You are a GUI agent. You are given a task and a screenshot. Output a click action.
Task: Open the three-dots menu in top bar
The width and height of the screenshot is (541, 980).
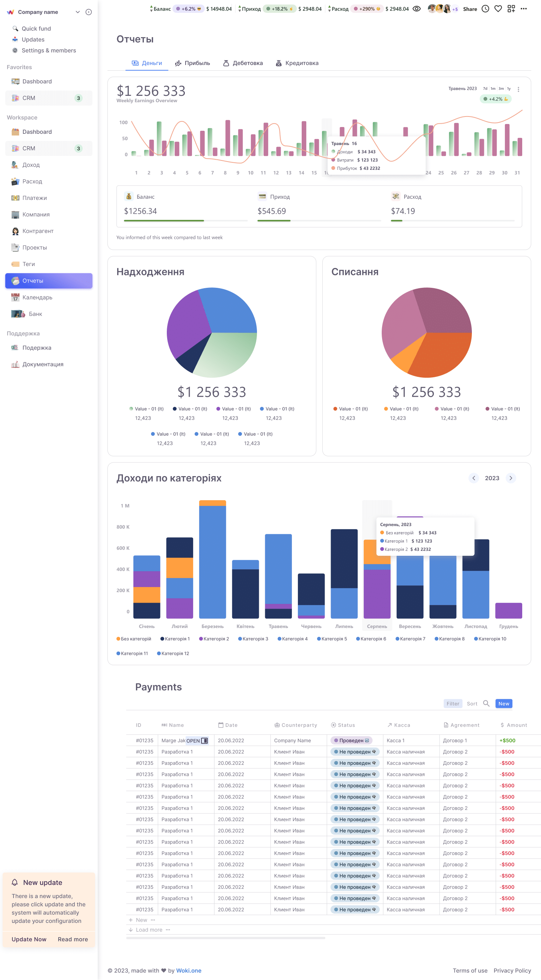click(x=524, y=9)
